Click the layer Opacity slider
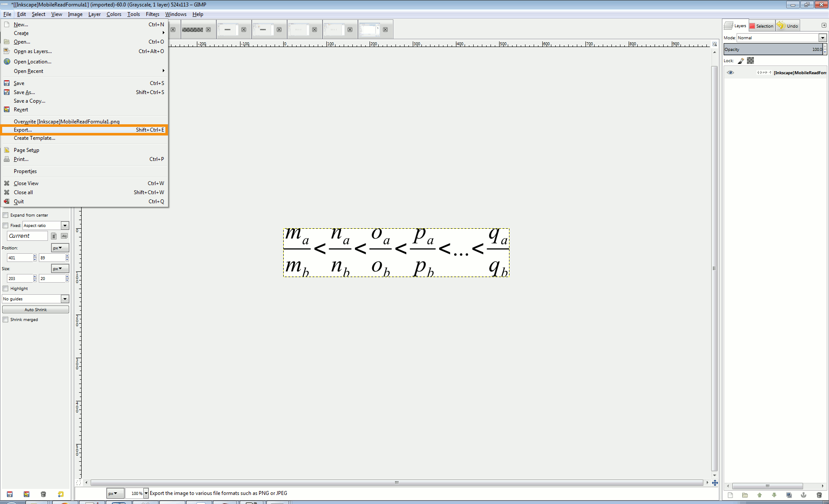 (x=773, y=50)
